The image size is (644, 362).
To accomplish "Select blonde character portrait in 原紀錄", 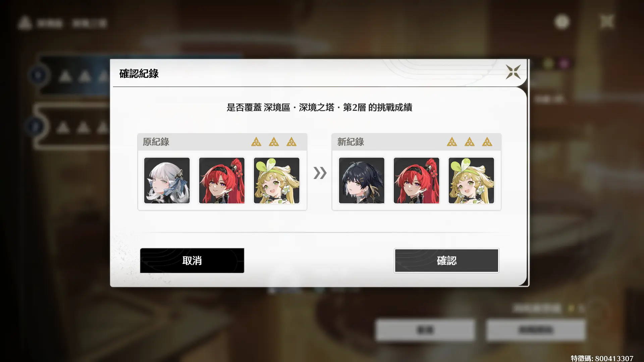I will click(x=276, y=181).
